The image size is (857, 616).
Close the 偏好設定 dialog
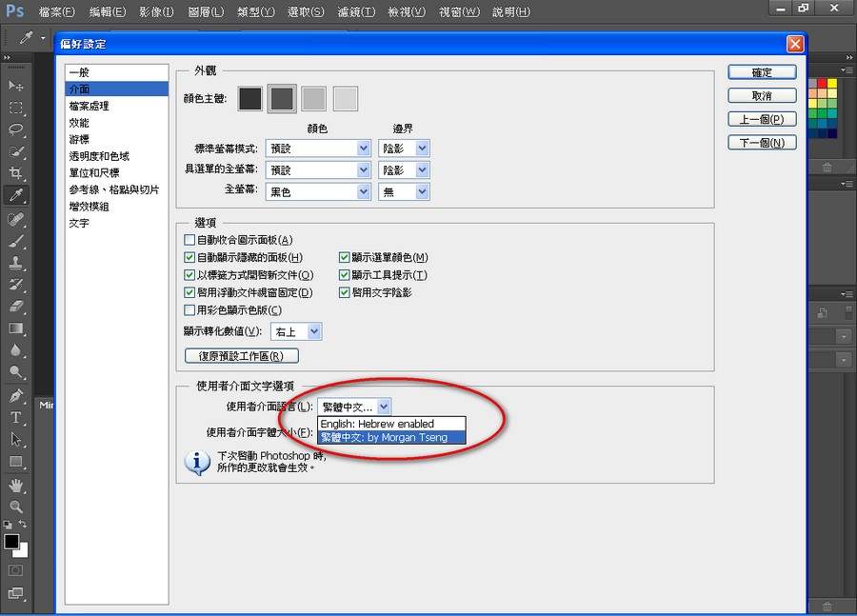pos(795,44)
